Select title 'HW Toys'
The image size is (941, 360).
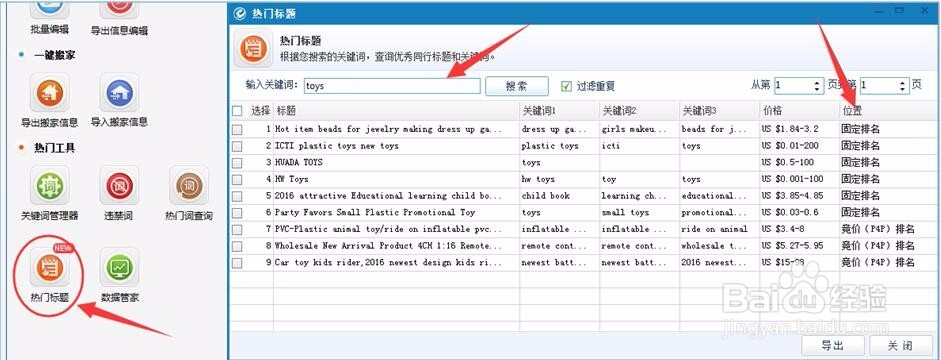[x=292, y=179]
